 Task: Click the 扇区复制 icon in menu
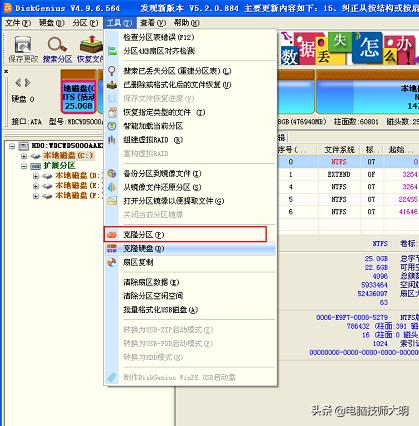click(x=112, y=263)
